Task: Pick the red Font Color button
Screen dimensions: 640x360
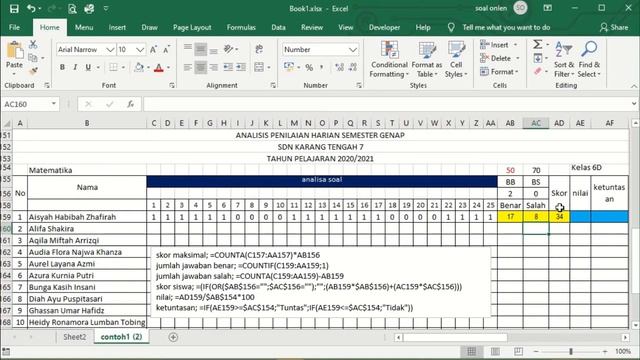Action: point(159,67)
